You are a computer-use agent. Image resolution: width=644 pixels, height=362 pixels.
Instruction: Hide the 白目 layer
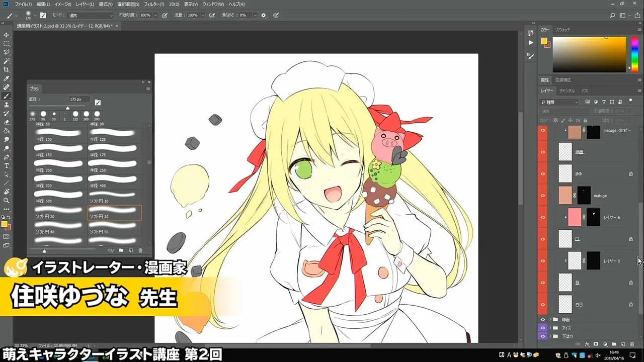543,304
